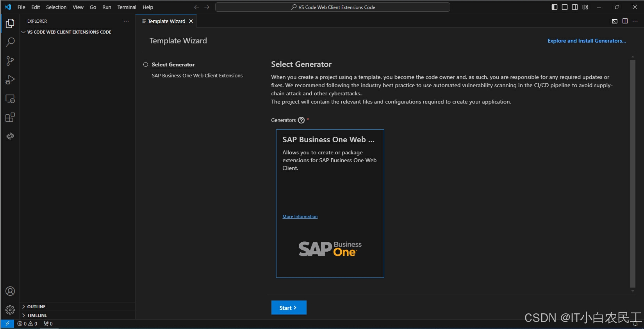This screenshot has height=329, width=644.
Task: Click the EXPLORER panel title
Action: (x=37, y=21)
